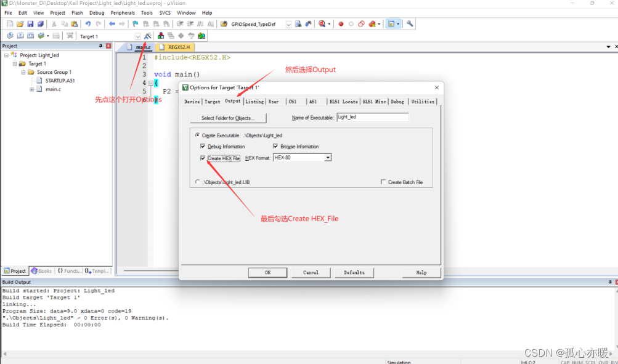Screen dimensions: 618x364
Task: Expand the GPIOSpeed_TypeDef search dropdown
Action: click(x=288, y=25)
